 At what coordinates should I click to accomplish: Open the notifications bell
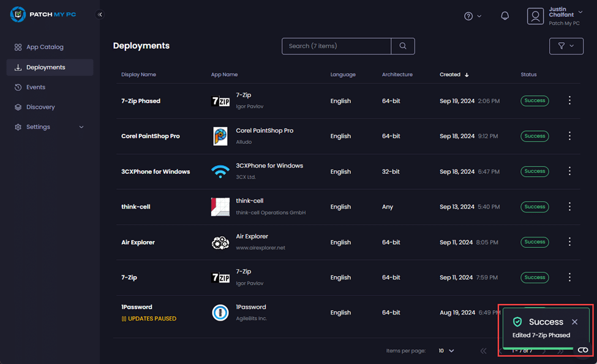505,16
